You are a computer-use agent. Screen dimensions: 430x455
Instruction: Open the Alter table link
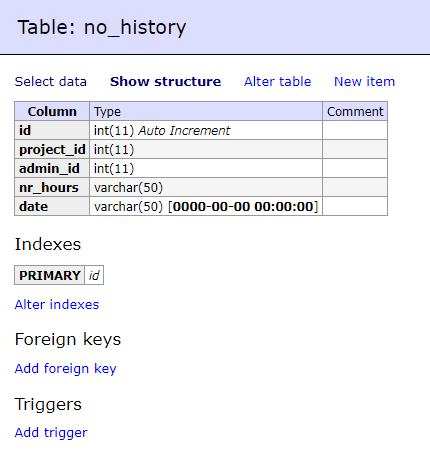pyautogui.click(x=278, y=82)
